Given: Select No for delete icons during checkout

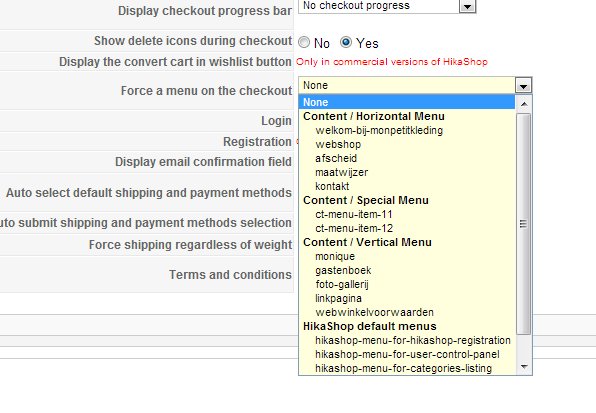Looking at the screenshot, I should (304, 42).
